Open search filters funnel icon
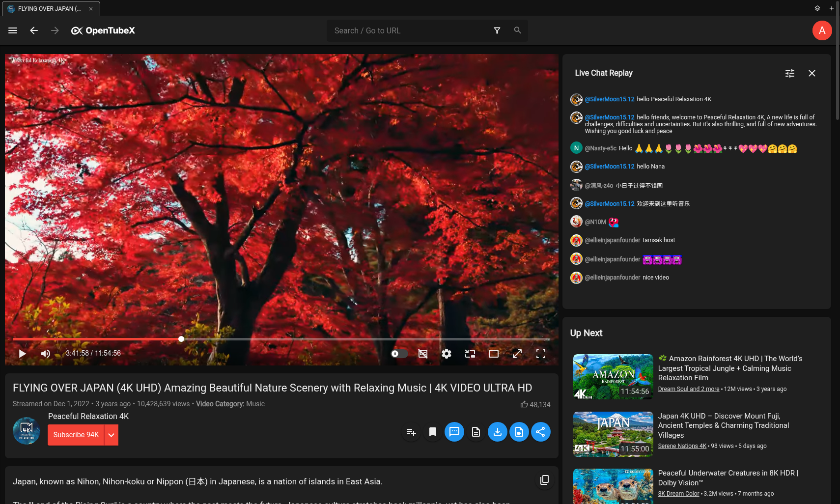840x504 pixels. click(x=497, y=30)
